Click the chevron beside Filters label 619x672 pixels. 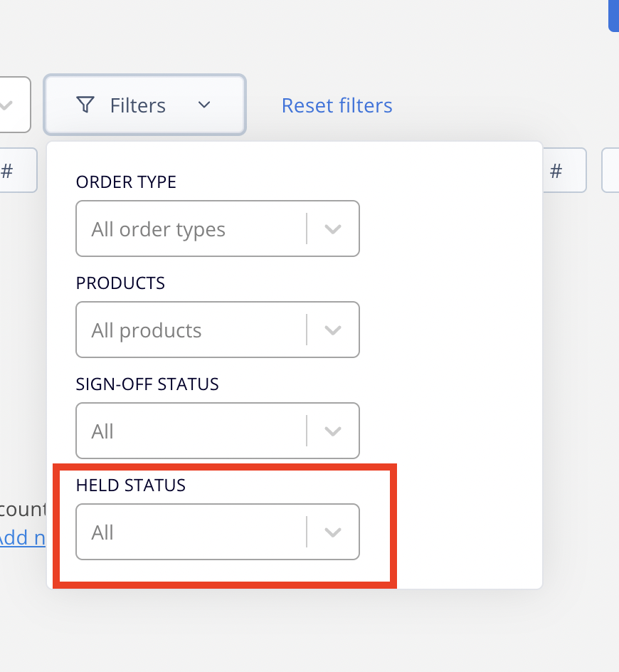pyautogui.click(x=204, y=105)
